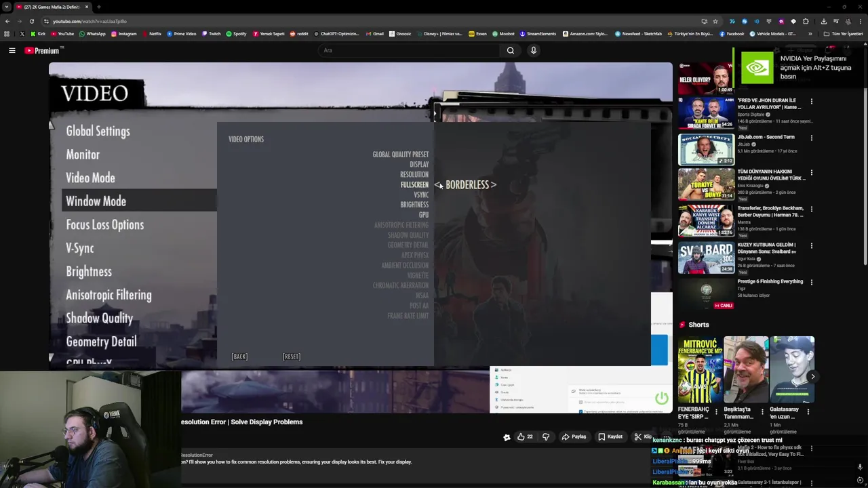
Task: Save the video using Kaydet
Action: [610, 437]
